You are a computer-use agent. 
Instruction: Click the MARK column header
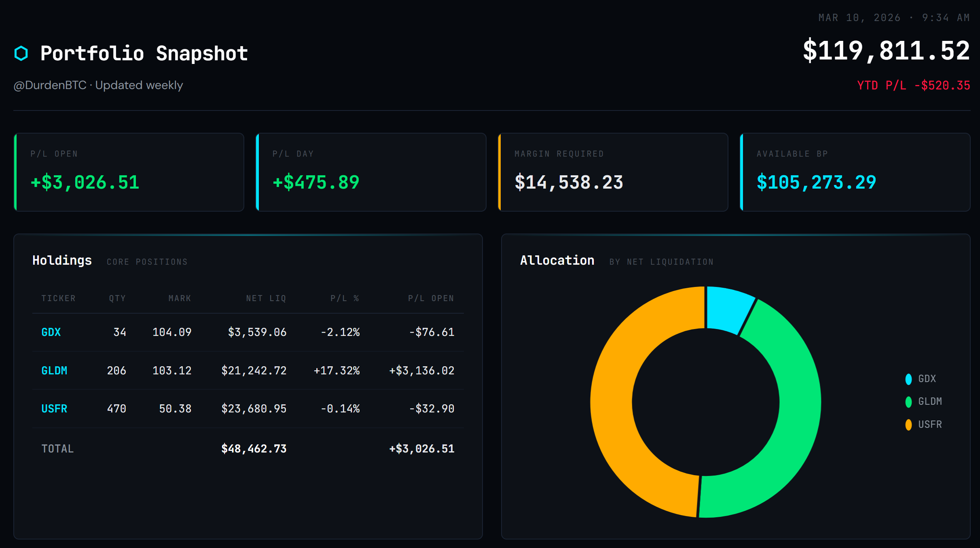(180, 298)
